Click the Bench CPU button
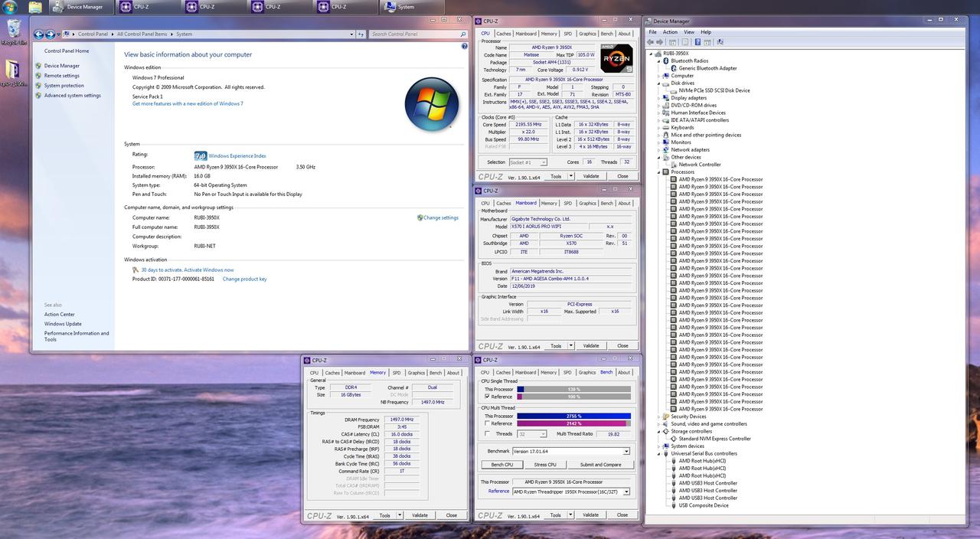Screen dimensions: 980x539 [x=502, y=465]
